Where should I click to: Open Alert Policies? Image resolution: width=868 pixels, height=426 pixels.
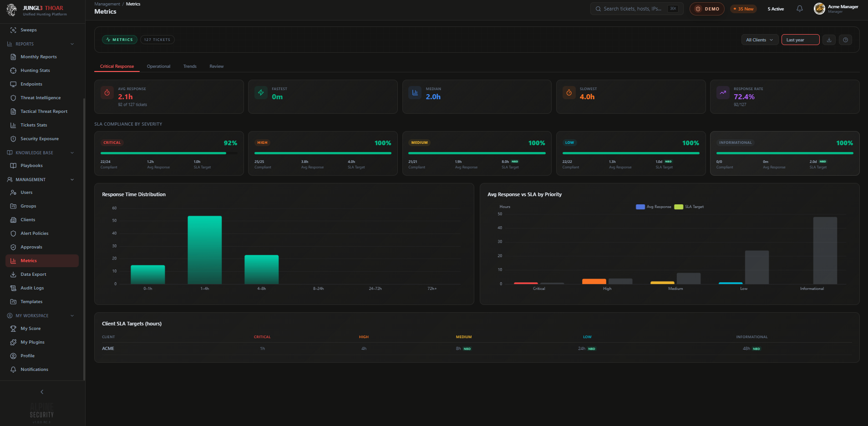point(42,233)
